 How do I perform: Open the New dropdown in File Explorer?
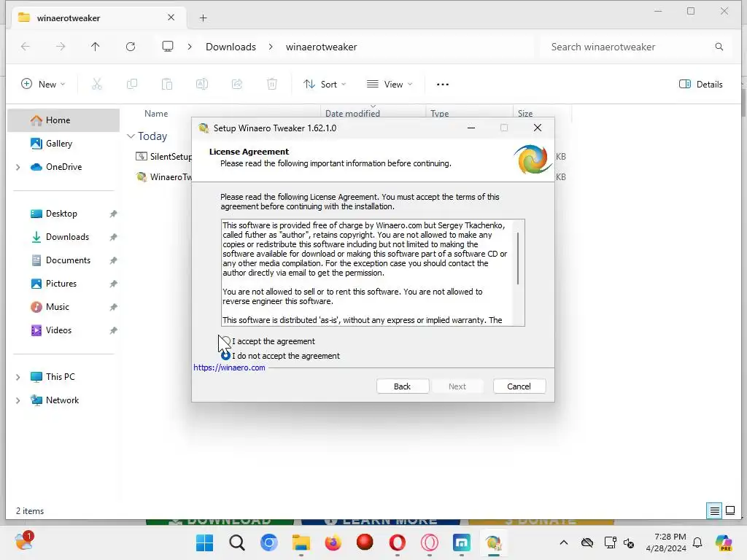(43, 85)
